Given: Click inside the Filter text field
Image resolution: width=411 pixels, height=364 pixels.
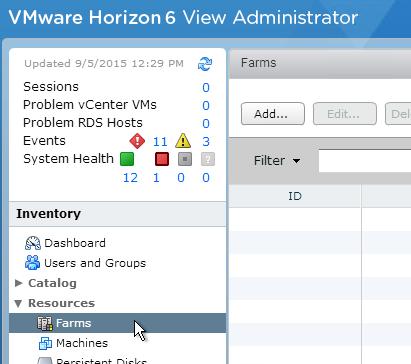Looking at the screenshot, I should pos(365,161).
